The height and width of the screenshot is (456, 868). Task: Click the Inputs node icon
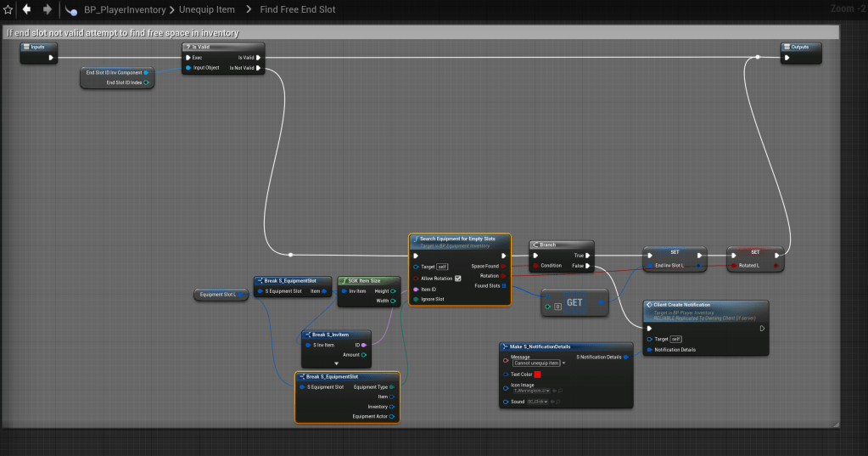26,47
